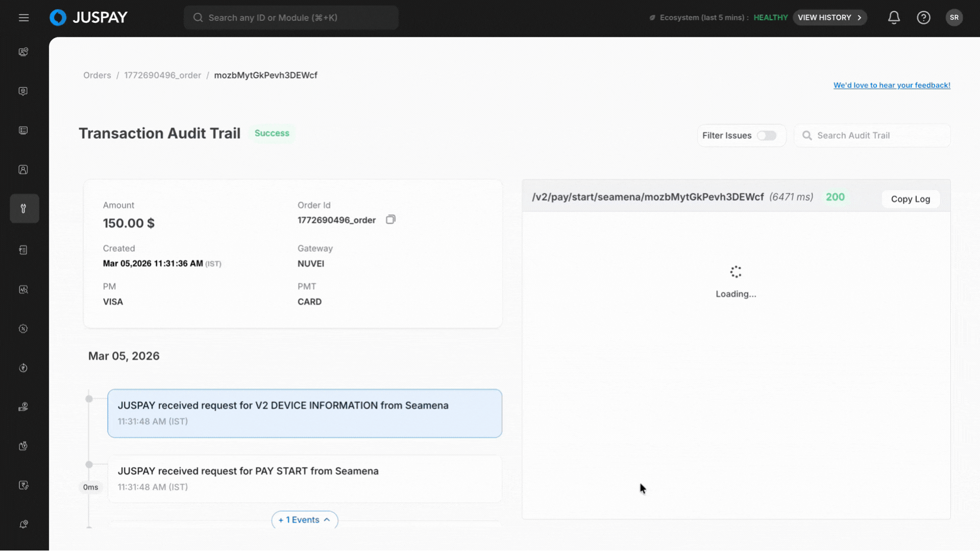This screenshot has width=980, height=551.
Task: Select PAY START request event
Action: [x=305, y=479]
